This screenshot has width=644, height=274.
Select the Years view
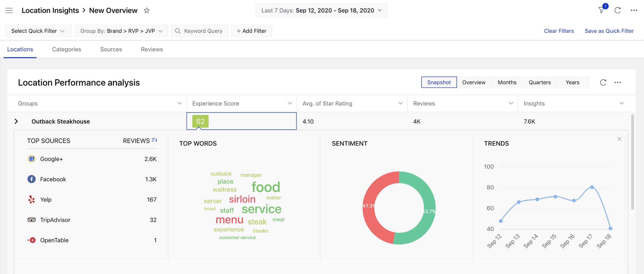[572, 82]
